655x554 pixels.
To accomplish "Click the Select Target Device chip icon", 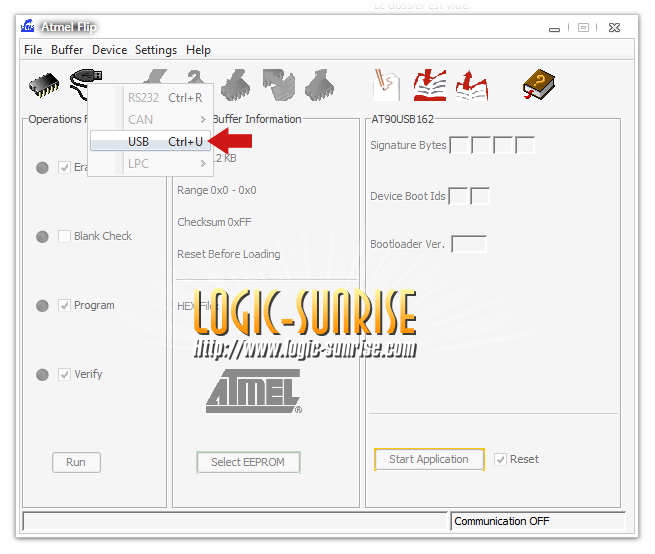I will tap(44, 85).
